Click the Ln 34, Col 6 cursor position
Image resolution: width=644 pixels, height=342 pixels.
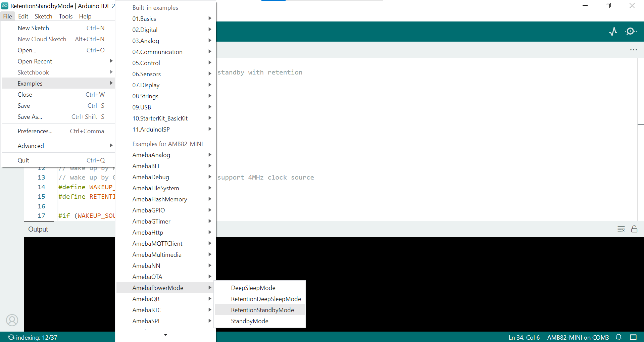[x=524, y=337]
